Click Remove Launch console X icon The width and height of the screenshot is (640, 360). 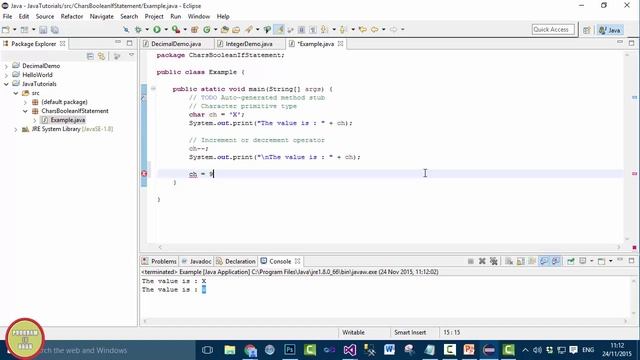482,261
